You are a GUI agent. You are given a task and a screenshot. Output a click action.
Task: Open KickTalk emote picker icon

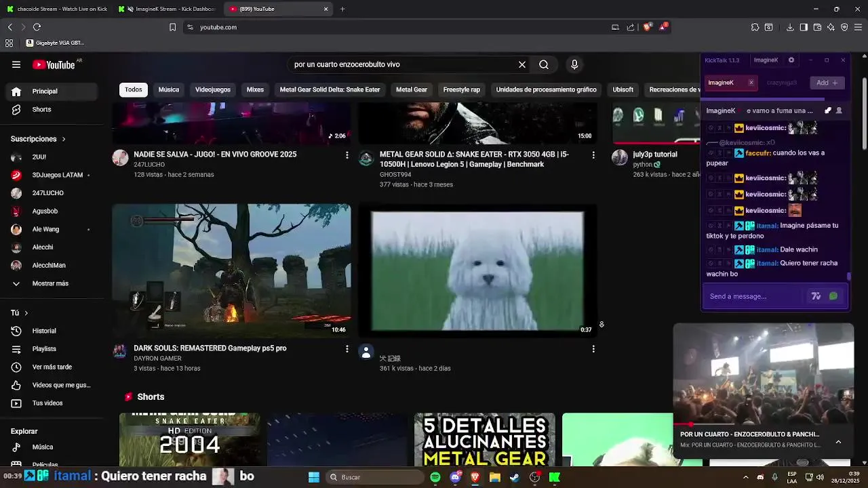833,296
